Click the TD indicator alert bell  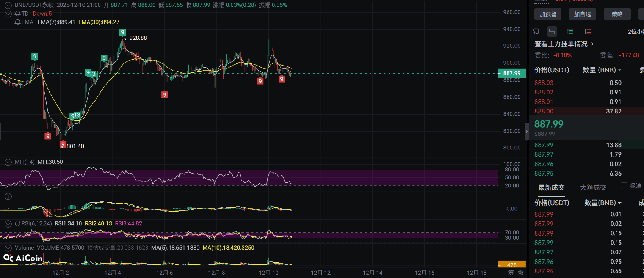tap(17, 14)
